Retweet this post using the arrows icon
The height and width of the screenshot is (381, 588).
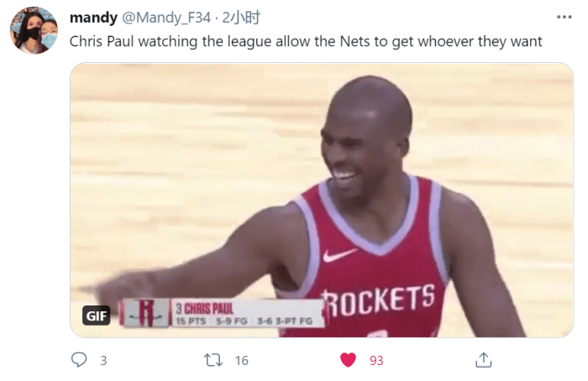(x=213, y=360)
